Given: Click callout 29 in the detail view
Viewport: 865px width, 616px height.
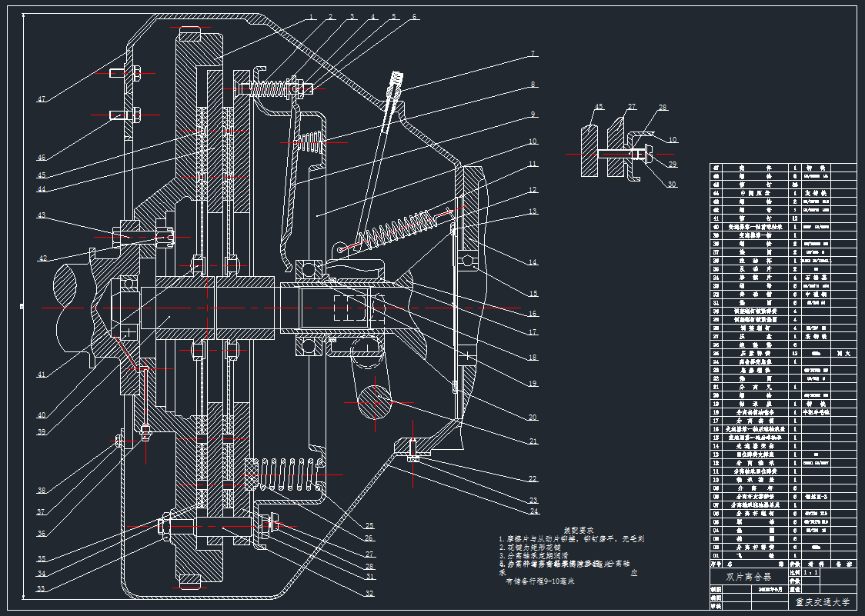Looking at the screenshot, I should click(x=672, y=165).
